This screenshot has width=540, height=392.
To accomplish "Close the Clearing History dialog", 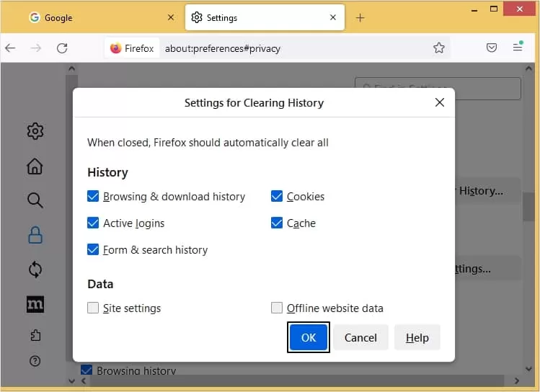I will coord(440,102).
